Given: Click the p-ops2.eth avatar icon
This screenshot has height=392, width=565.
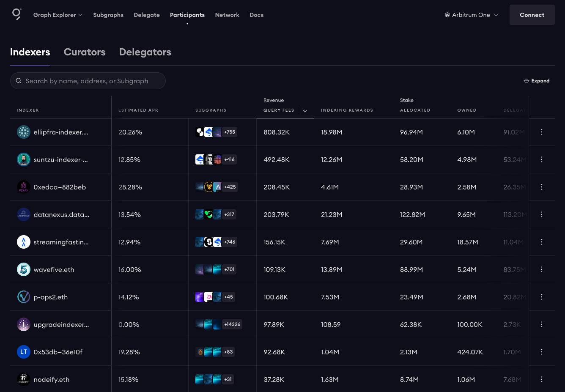Looking at the screenshot, I should click(24, 297).
